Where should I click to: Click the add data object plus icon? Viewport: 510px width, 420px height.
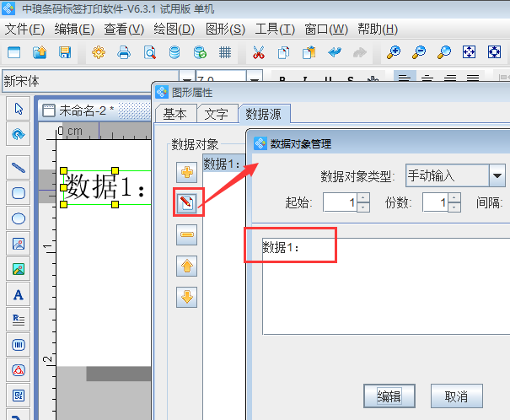pyautogui.click(x=186, y=172)
